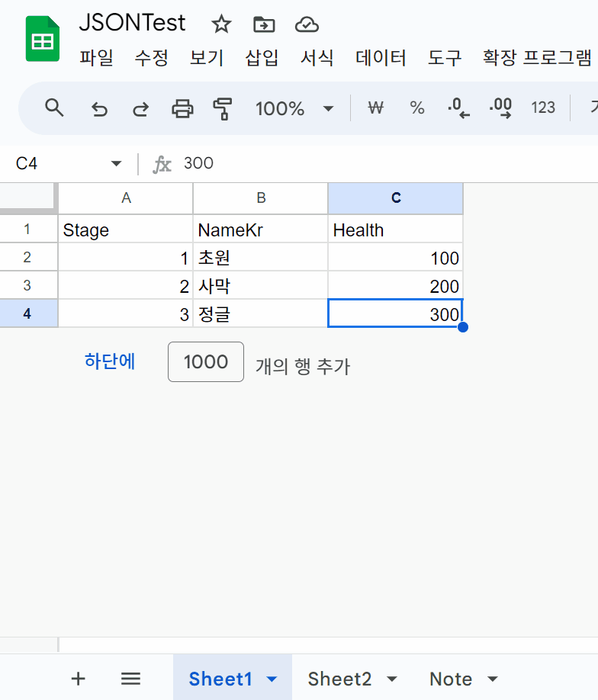Select the Sheet1 tab
The image size is (598, 700).
tap(220, 679)
